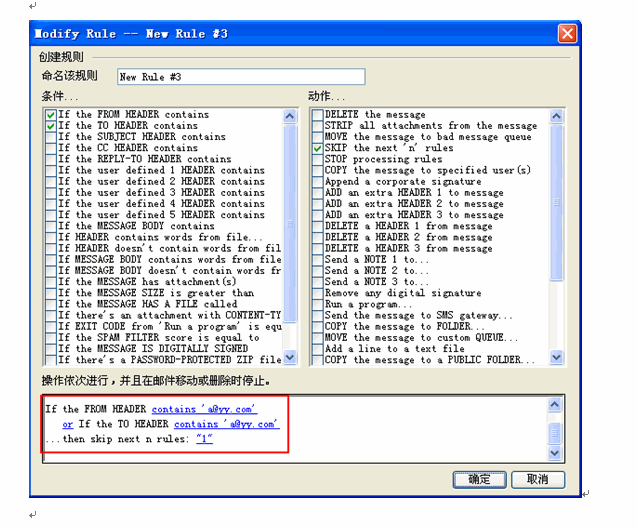The height and width of the screenshot is (530, 638).
Task: Enable 'MOVE the message to bad message queue'
Action: click(x=317, y=137)
